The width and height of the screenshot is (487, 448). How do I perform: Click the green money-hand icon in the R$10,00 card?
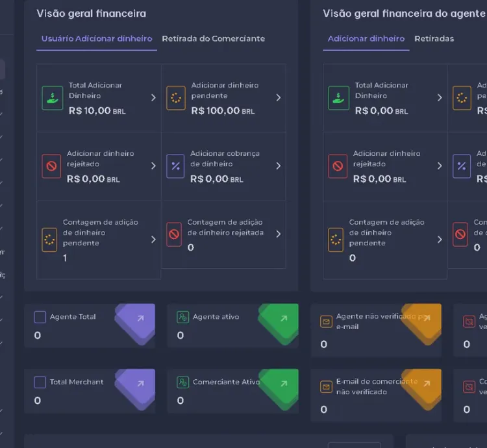[53, 98]
